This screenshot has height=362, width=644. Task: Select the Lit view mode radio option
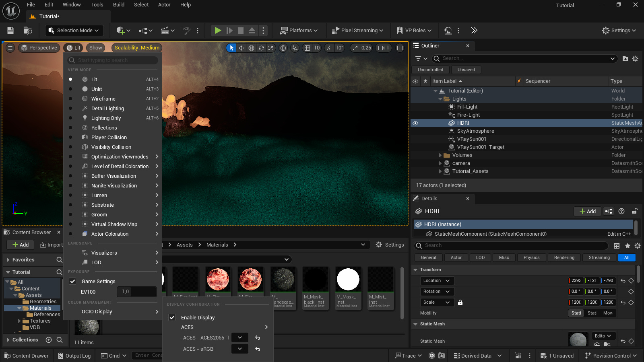tap(70, 80)
